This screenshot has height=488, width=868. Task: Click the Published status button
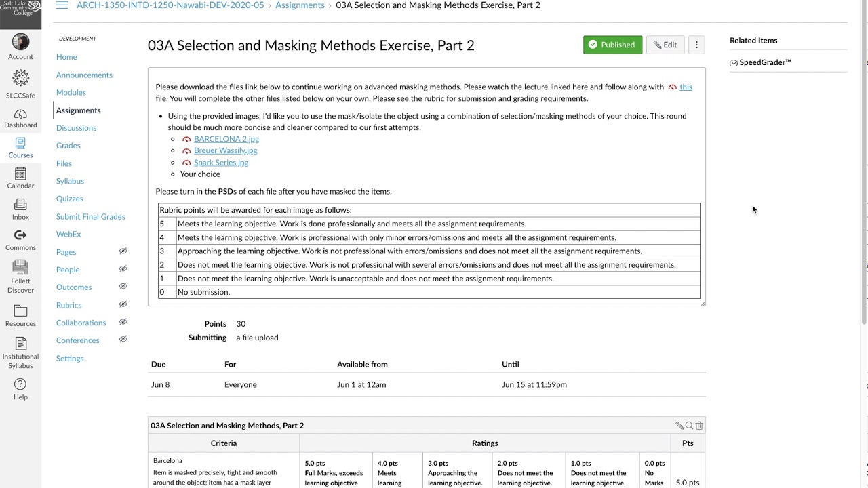pos(612,45)
